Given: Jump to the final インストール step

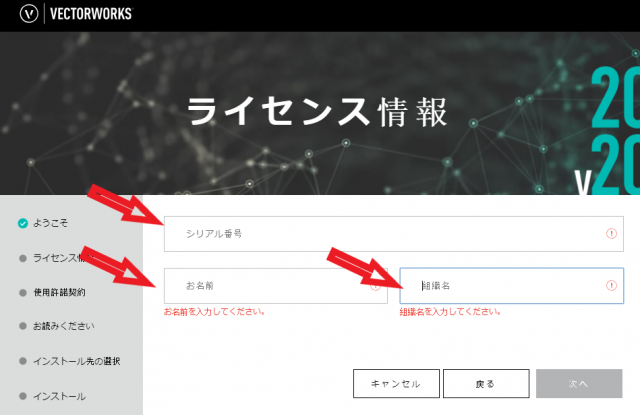Looking at the screenshot, I should 60,396.
